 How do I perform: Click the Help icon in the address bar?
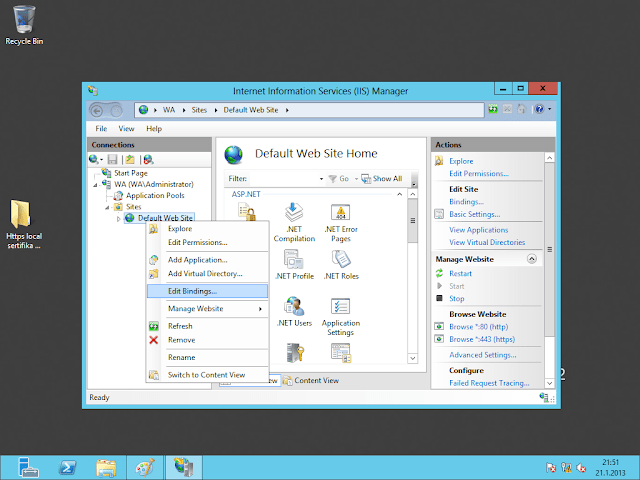point(540,108)
